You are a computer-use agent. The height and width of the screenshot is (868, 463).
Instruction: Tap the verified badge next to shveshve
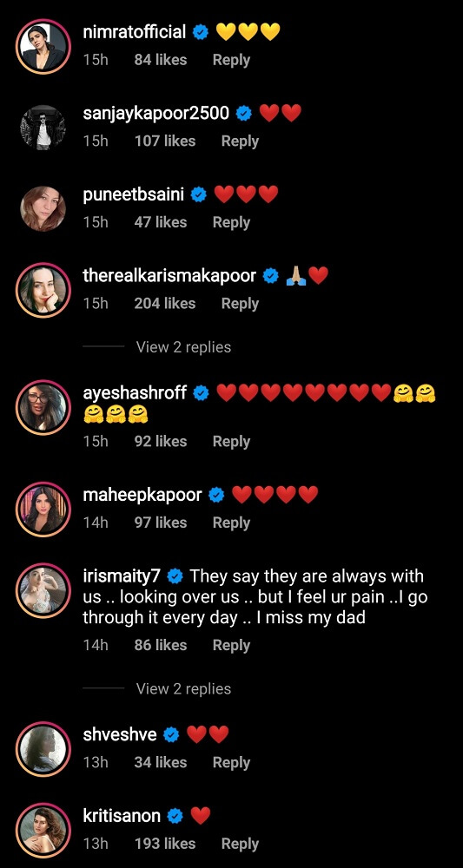click(x=172, y=735)
